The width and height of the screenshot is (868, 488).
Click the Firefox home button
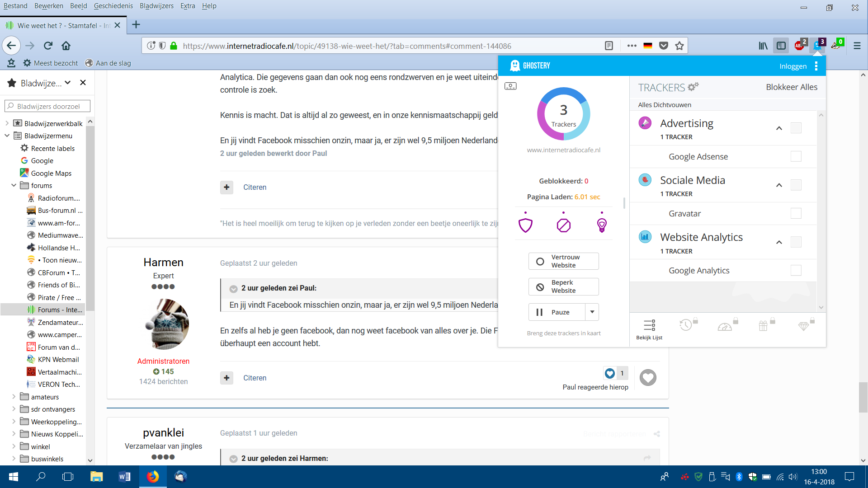pos(66,46)
